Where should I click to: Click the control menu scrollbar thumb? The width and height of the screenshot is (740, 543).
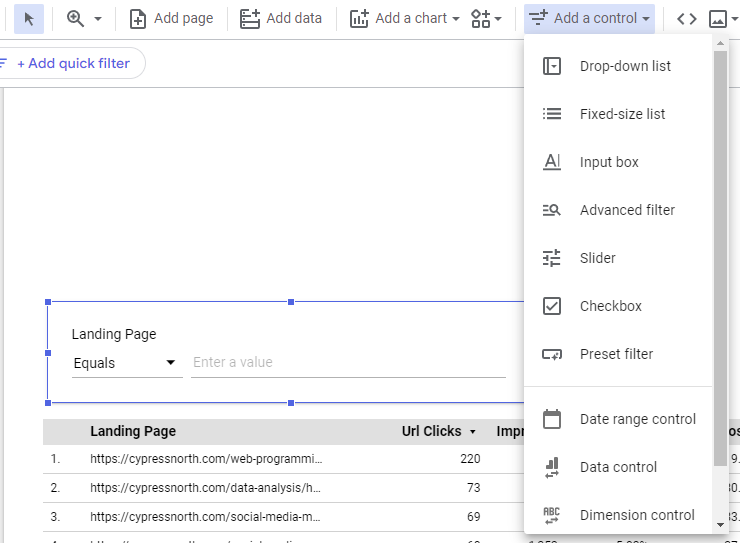pos(720,258)
